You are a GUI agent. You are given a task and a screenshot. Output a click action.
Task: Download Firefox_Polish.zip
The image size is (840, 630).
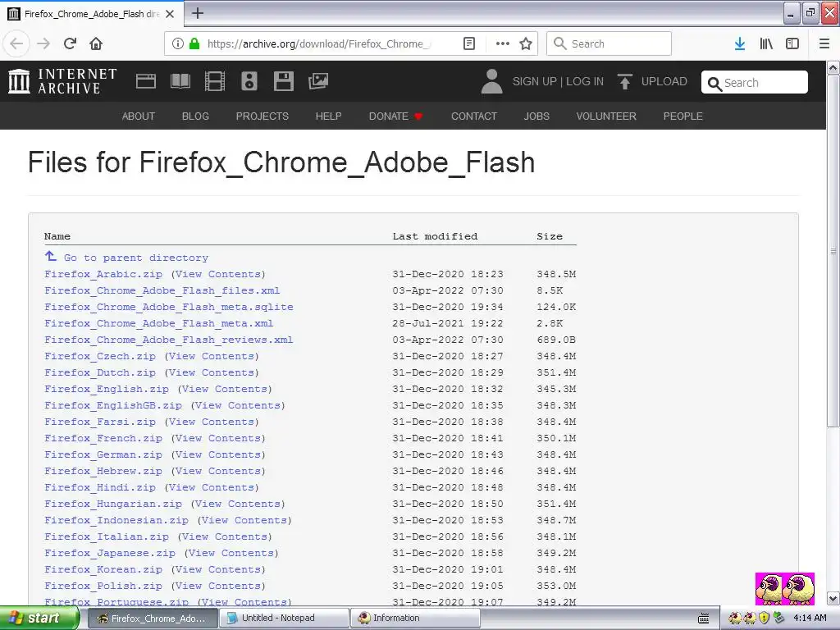point(103,586)
